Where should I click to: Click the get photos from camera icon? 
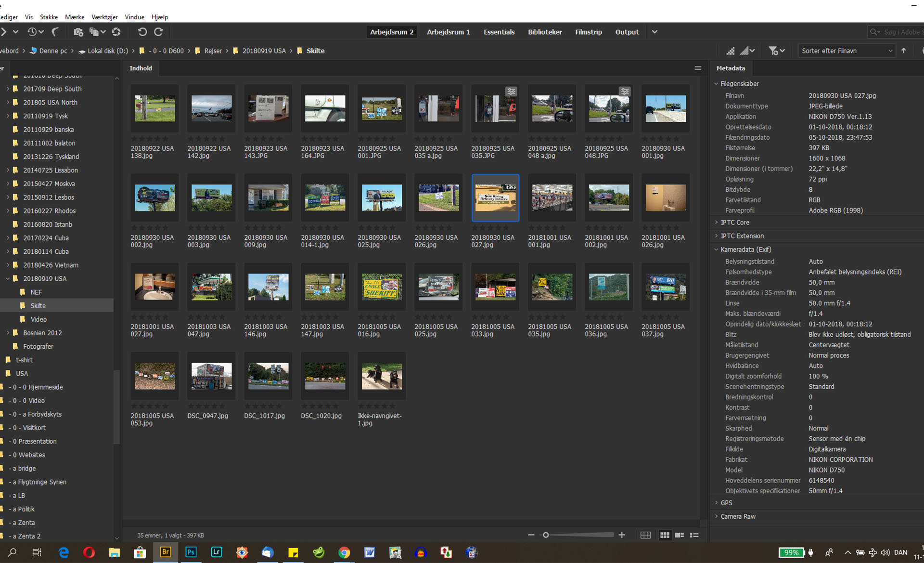coord(78,32)
